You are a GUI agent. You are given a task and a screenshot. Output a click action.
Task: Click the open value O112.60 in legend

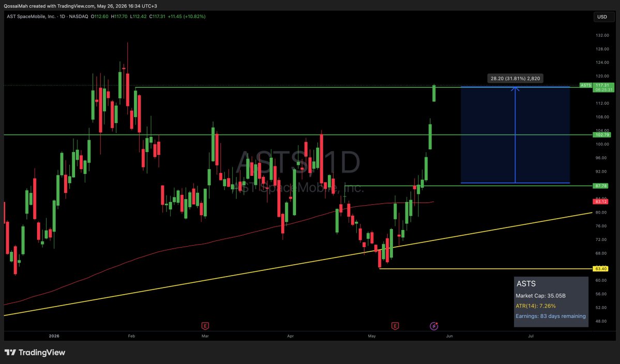coord(99,17)
